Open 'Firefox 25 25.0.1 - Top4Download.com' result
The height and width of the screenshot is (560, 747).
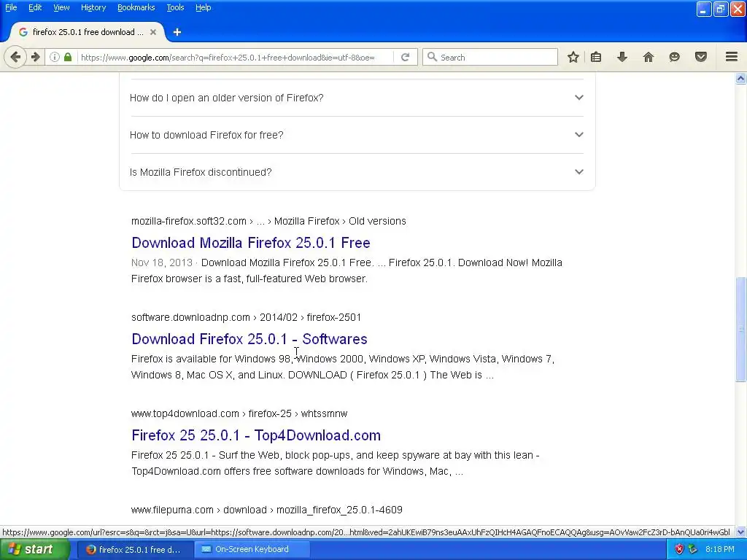[256, 435]
